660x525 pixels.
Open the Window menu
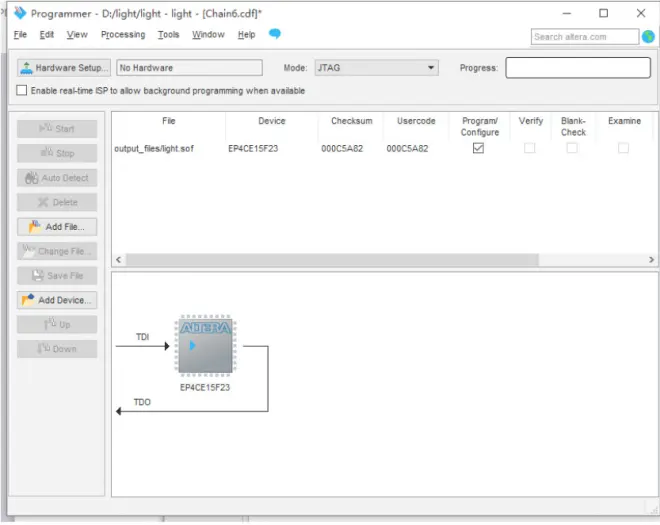click(208, 35)
